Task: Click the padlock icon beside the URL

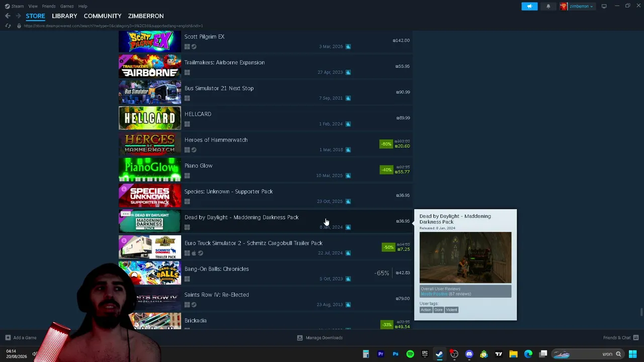Action: pos(19,26)
